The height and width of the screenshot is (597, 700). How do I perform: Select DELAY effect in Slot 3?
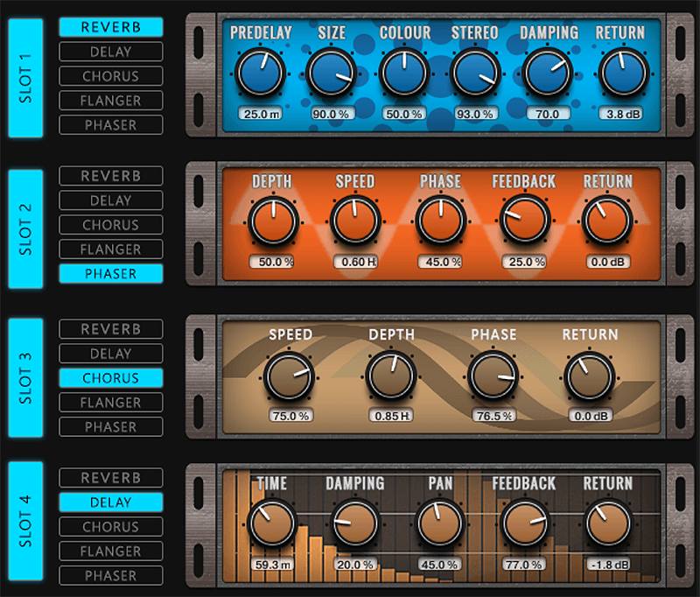(111, 354)
